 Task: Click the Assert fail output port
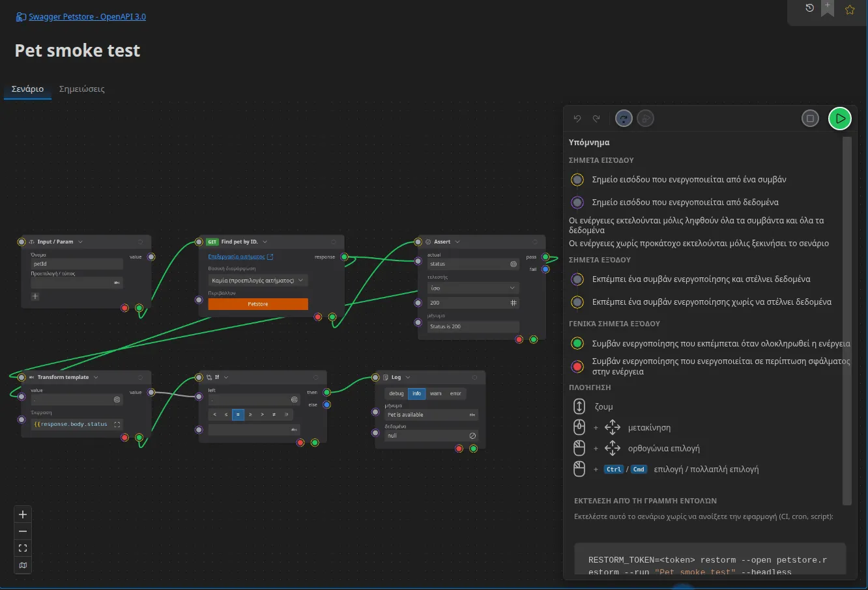click(545, 269)
